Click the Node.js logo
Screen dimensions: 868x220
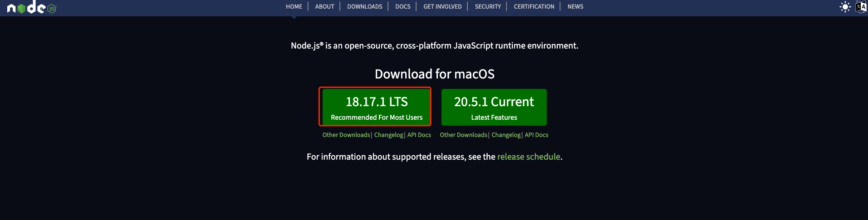pos(31,7)
